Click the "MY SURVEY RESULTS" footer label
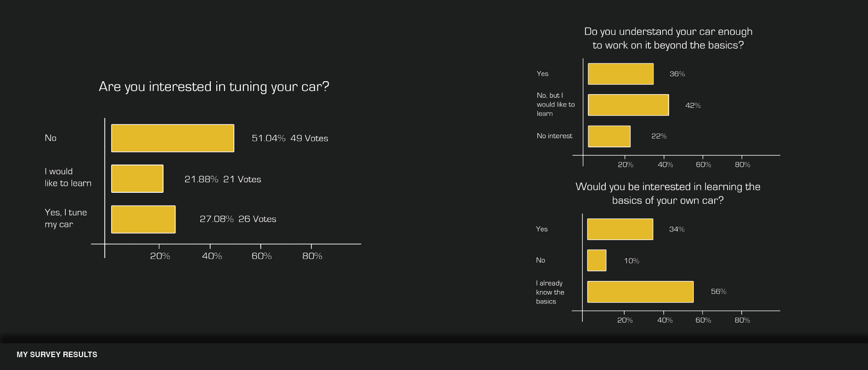 pyautogui.click(x=57, y=354)
